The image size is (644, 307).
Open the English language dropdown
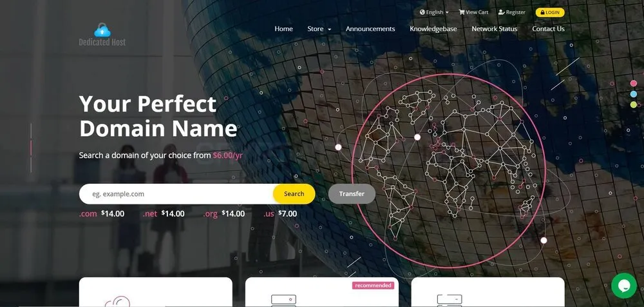coord(434,12)
